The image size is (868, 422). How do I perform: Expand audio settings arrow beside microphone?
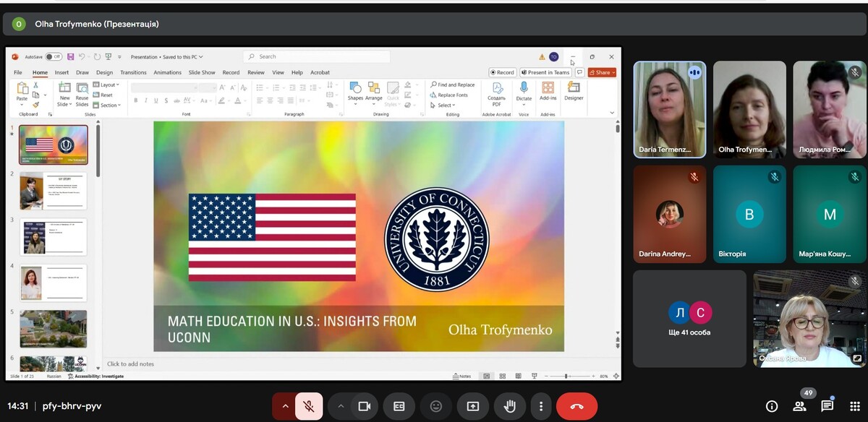coord(285,406)
